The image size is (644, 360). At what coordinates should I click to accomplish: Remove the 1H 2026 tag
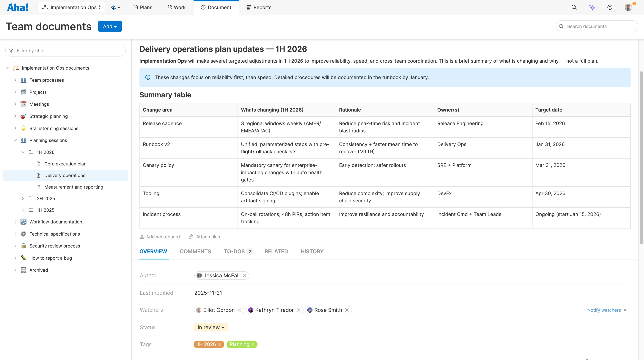[219, 344]
